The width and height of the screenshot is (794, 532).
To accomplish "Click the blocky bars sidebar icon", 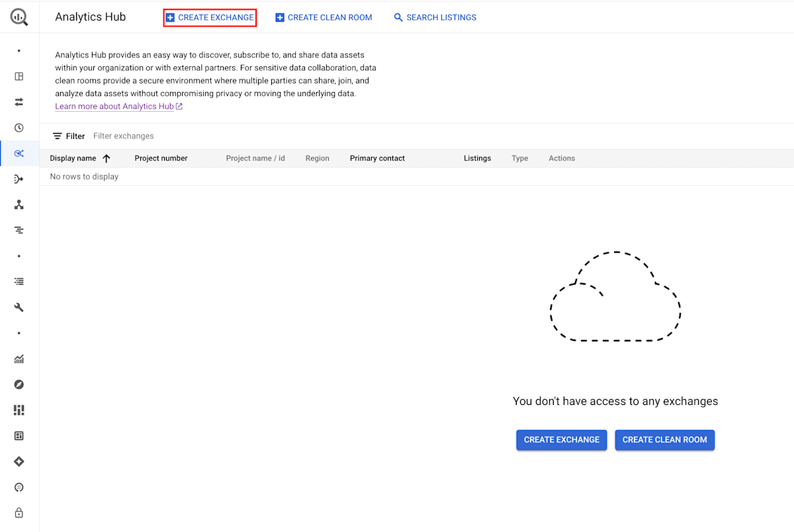I will [x=19, y=410].
